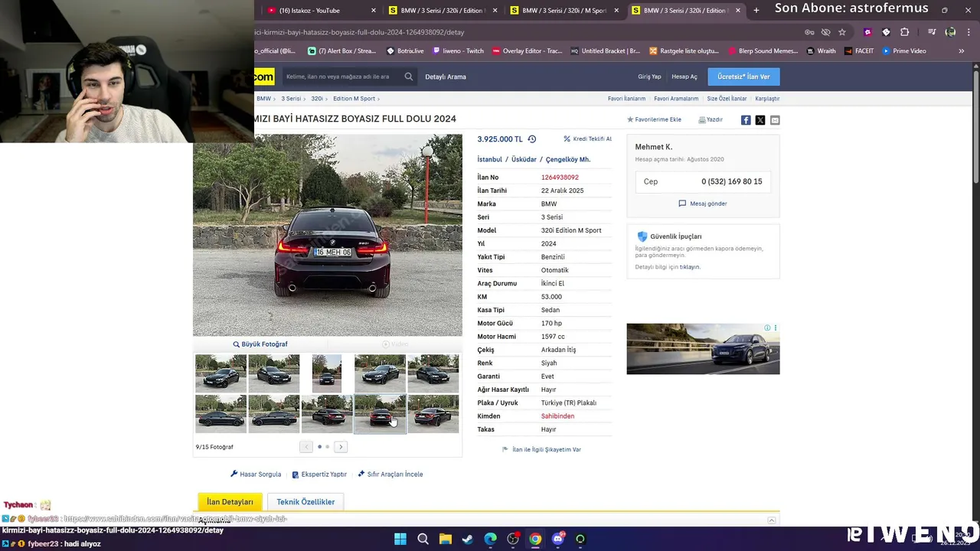Open the sahibinden.com logo home link
The height and width of the screenshot is (551, 980).
click(264, 77)
